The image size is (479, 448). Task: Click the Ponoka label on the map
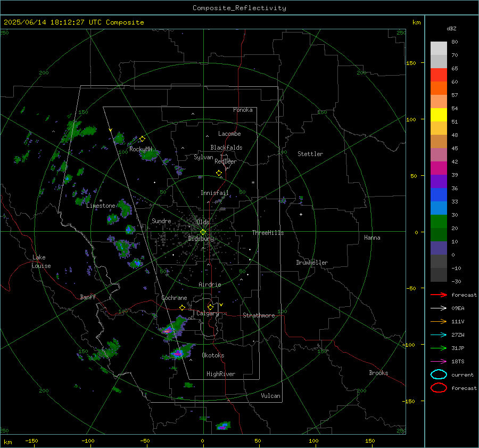[x=243, y=110]
